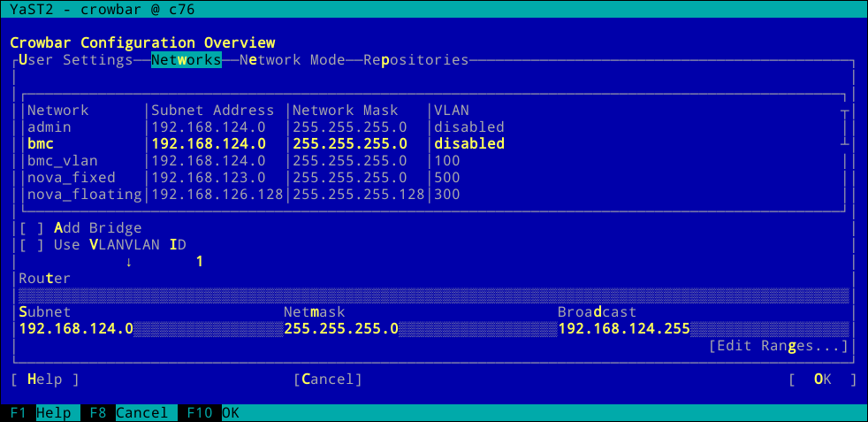Click the VLAN ID stepper arrow
Viewport: 868px width, 422px height.
point(128,262)
